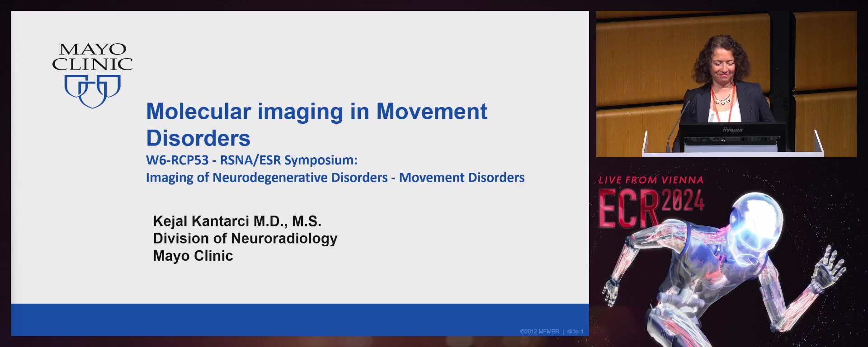Click the 'MAYO CLINIC' logo text

93,57
